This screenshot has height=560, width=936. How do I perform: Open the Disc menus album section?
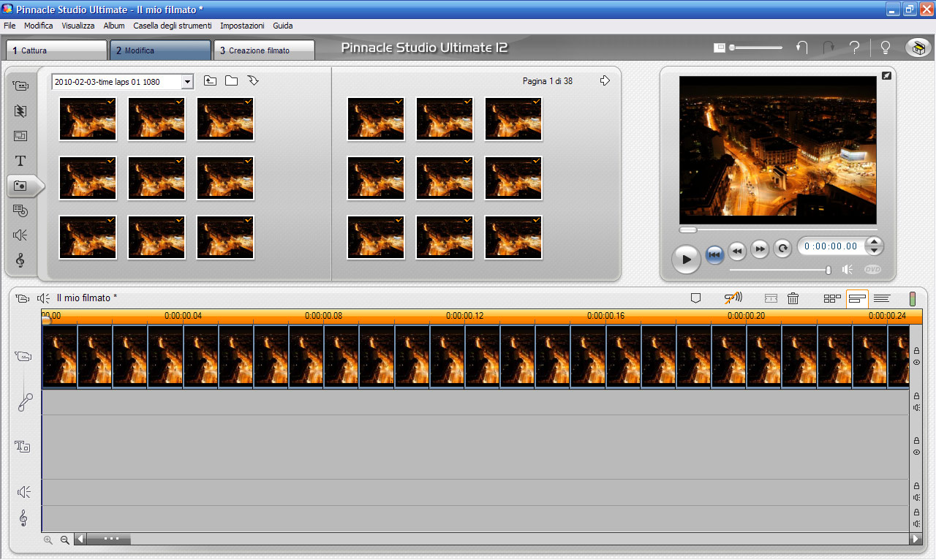click(x=20, y=211)
